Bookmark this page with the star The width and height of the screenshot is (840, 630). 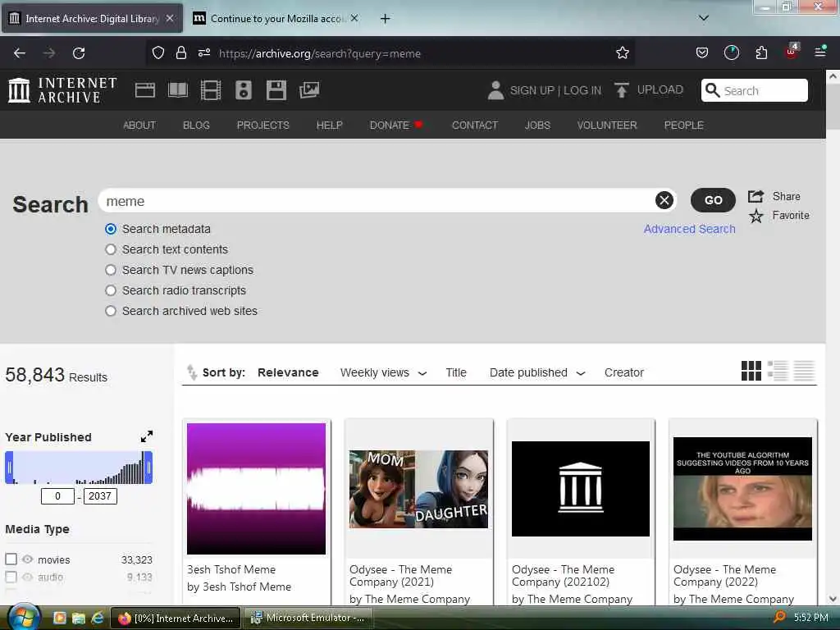622,53
